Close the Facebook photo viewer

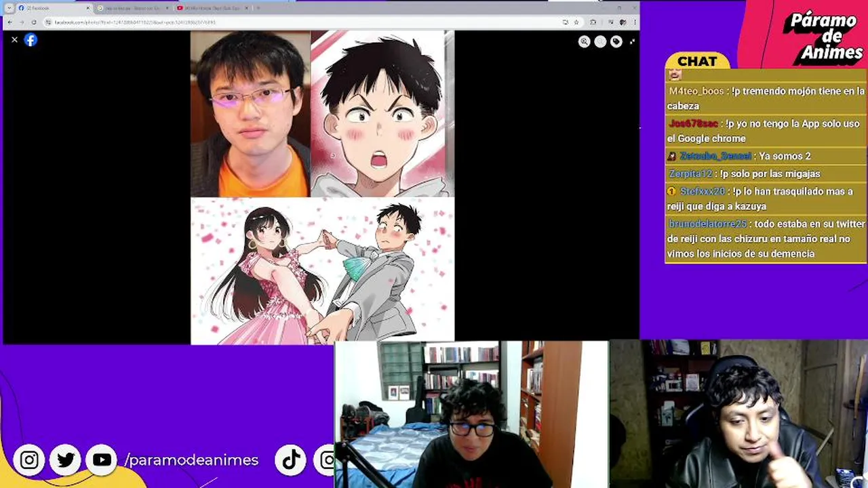coord(14,40)
